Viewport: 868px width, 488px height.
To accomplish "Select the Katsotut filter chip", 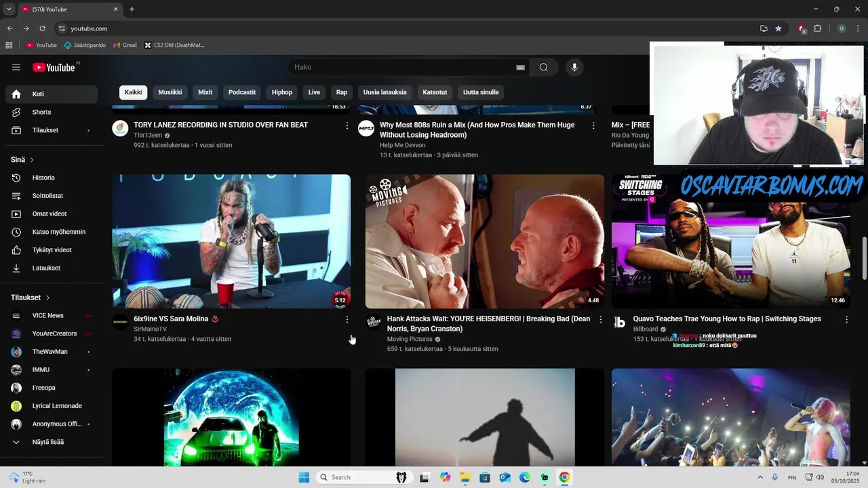I will coord(435,92).
